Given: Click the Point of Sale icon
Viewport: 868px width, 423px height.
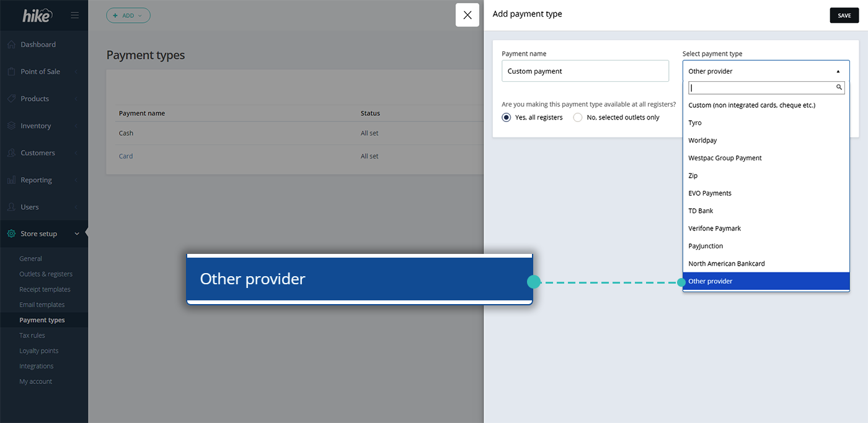Looking at the screenshot, I should (x=11, y=72).
